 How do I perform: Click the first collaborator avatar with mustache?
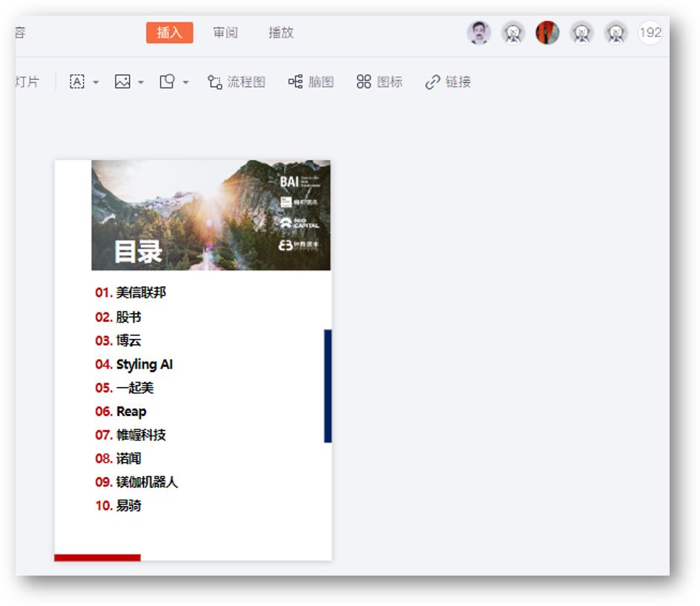coord(479,33)
